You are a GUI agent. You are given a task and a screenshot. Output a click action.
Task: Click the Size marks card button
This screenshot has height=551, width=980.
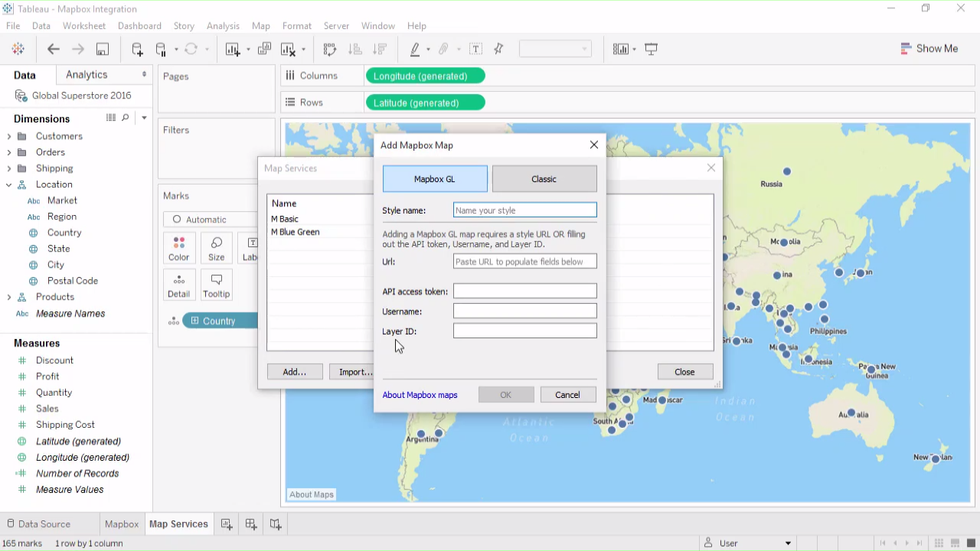click(x=217, y=249)
